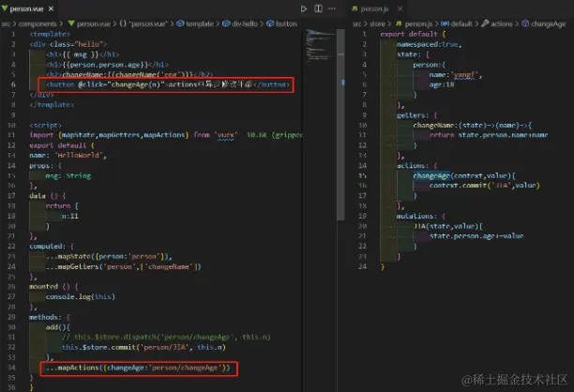Close the person.js tab
Screen dimensions: 574x392
click(400, 8)
